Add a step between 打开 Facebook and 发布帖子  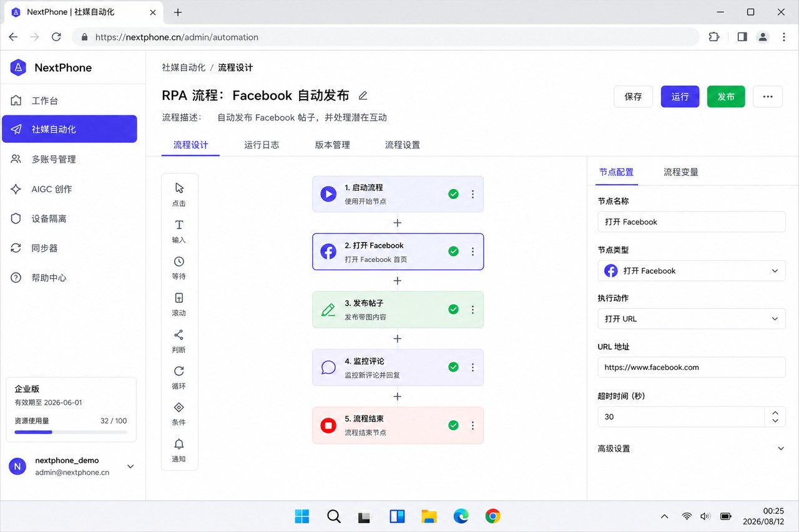398,281
